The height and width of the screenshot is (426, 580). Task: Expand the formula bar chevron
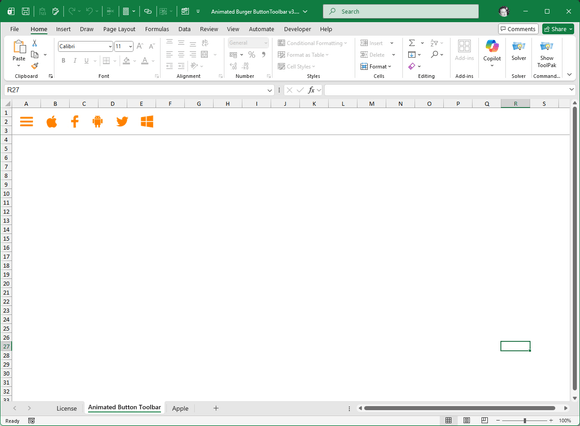[571, 89]
